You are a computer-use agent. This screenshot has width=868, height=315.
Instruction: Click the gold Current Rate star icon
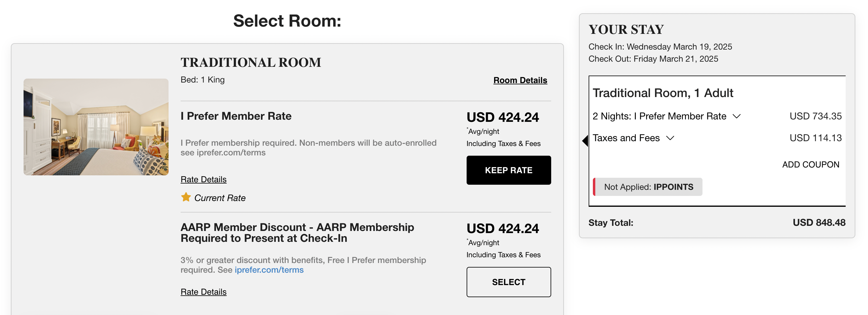pyautogui.click(x=186, y=197)
